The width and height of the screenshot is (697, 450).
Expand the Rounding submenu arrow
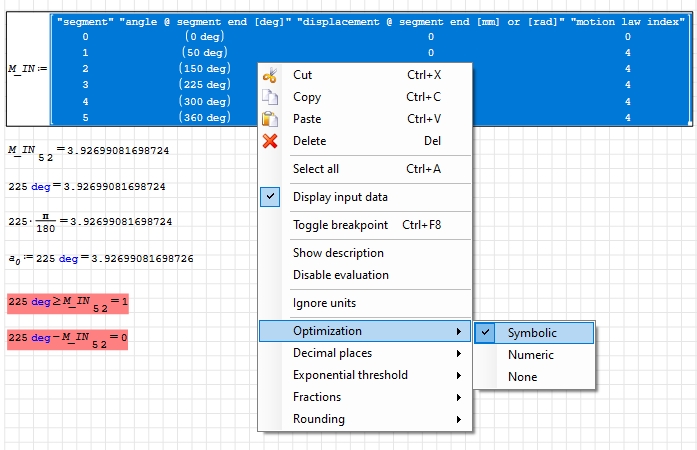tap(459, 419)
